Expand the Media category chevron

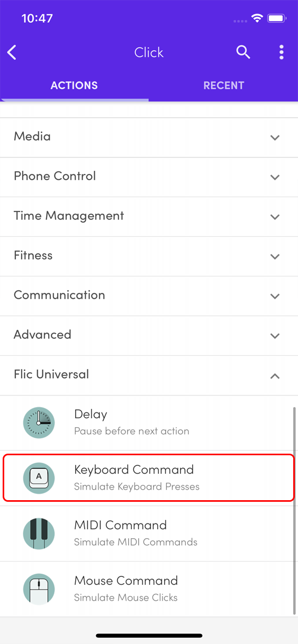[x=275, y=137]
